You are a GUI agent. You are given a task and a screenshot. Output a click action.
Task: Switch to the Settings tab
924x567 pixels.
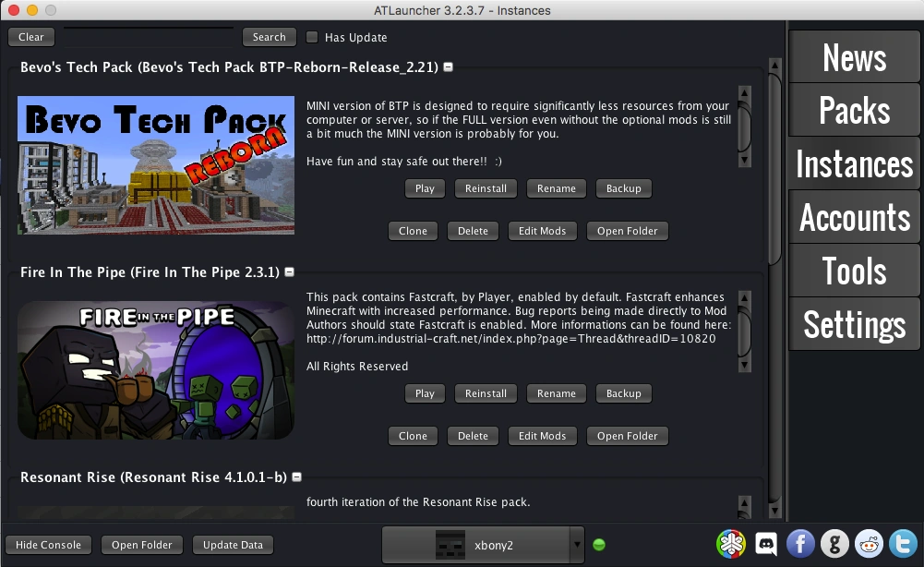click(x=855, y=325)
